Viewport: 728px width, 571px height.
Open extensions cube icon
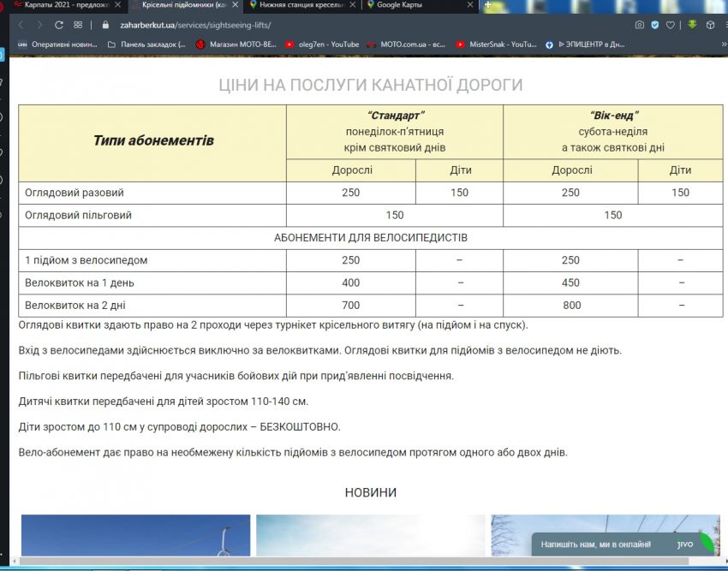tap(710, 25)
